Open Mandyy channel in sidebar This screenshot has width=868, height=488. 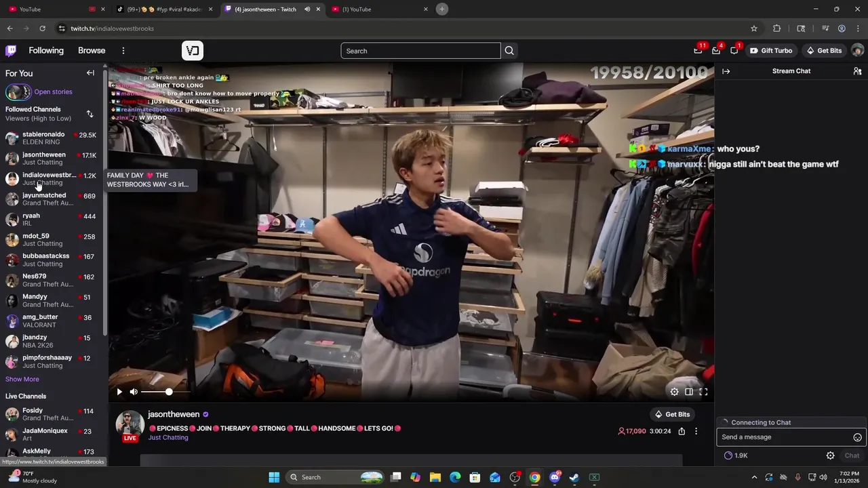(x=52, y=300)
